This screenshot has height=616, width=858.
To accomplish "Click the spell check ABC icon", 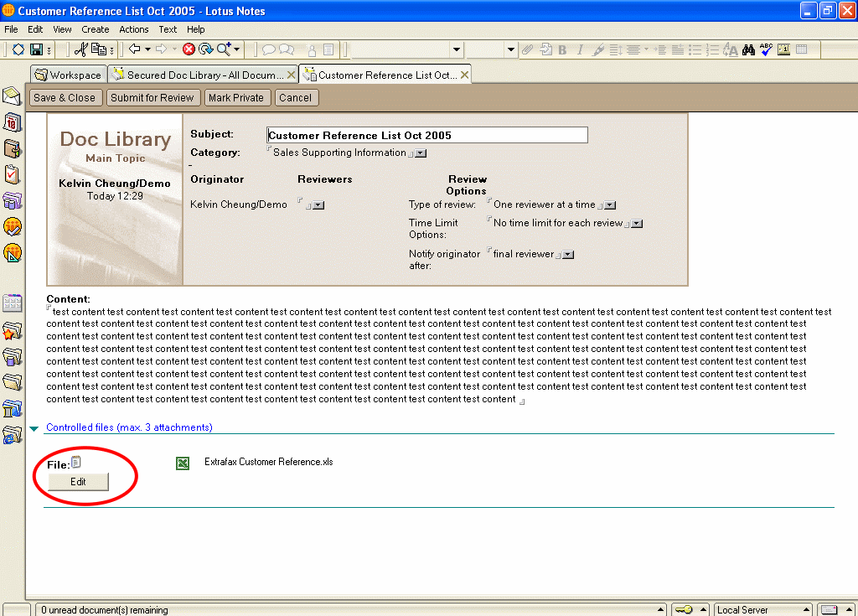I will tap(766, 50).
